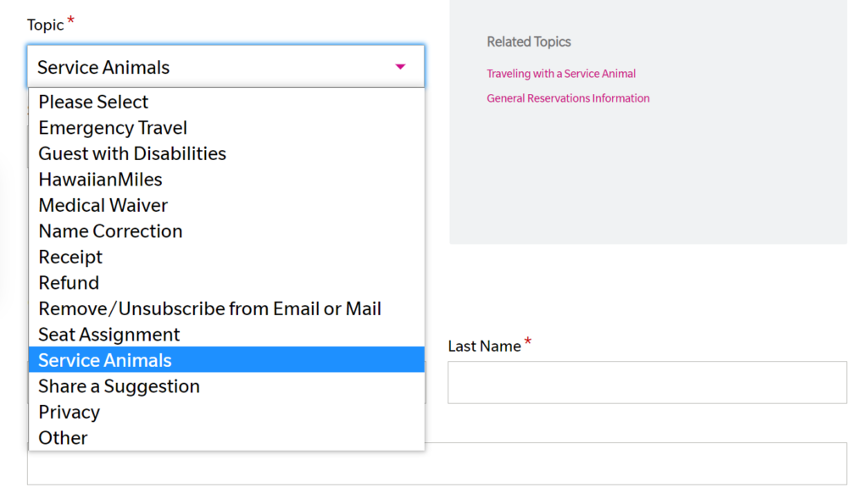
Task: Click the 'Related Topics' heading text
Action: pyautogui.click(x=529, y=42)
